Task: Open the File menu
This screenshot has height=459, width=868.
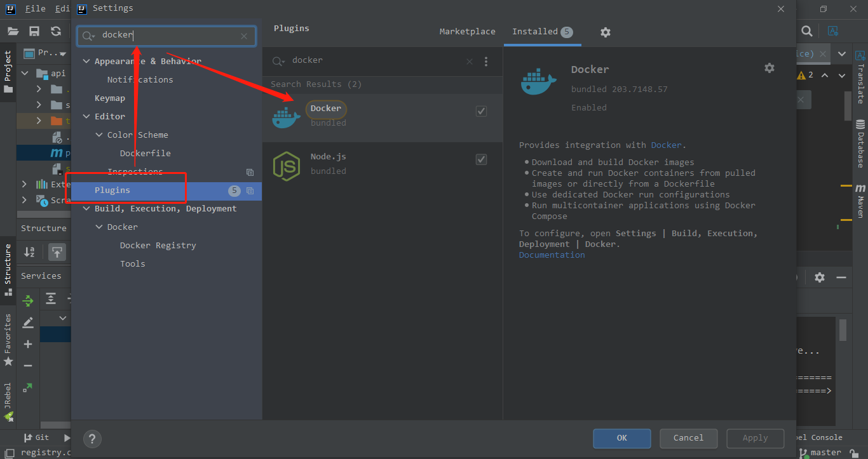Action: (x=35, y=8)
